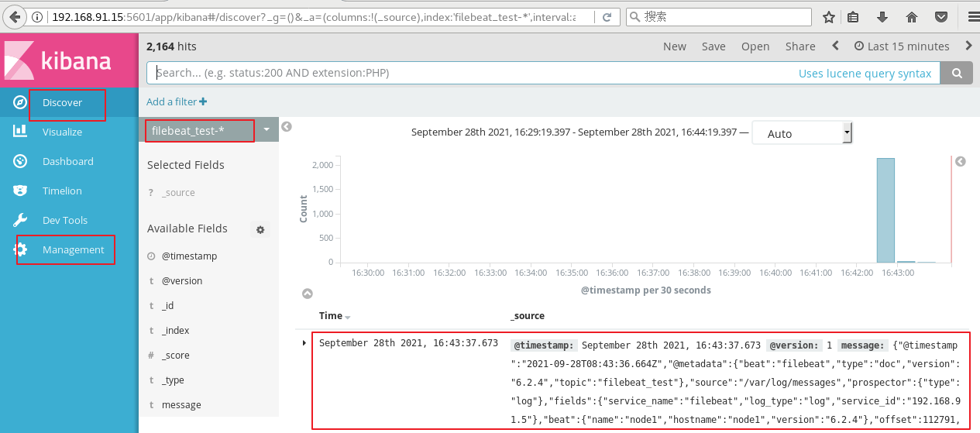This screenshot has height=433, width=980.
Task: Select the @version field
Action: (x=182, y=281)
